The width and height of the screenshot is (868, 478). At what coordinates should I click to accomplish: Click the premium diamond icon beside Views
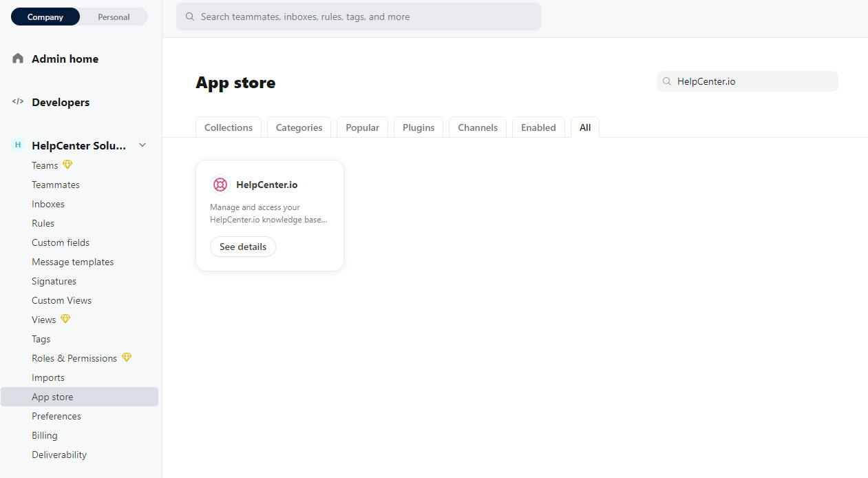point(65,319)
